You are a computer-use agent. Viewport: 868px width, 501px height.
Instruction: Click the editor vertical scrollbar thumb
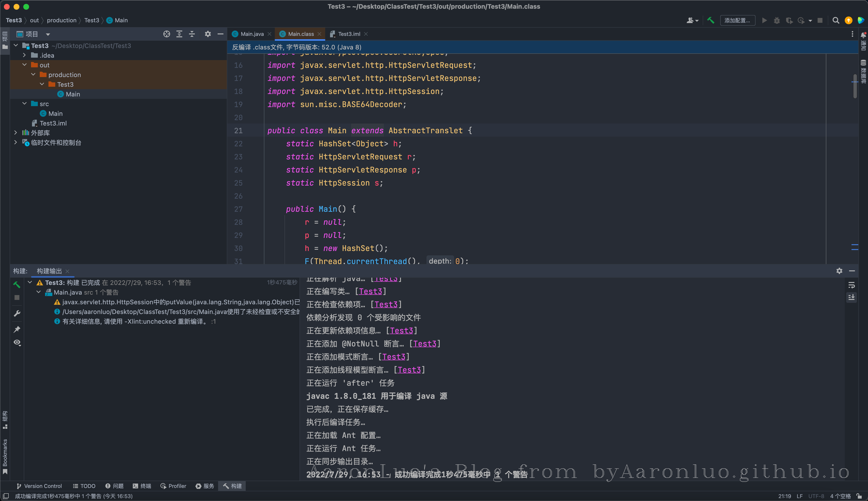(x=855, y=86)
